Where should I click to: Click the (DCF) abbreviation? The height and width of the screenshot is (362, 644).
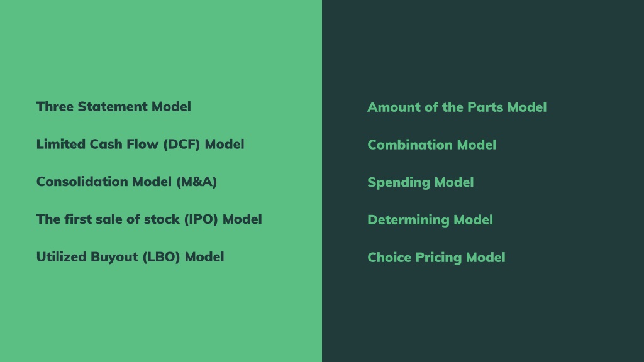(x=182, y=145)
